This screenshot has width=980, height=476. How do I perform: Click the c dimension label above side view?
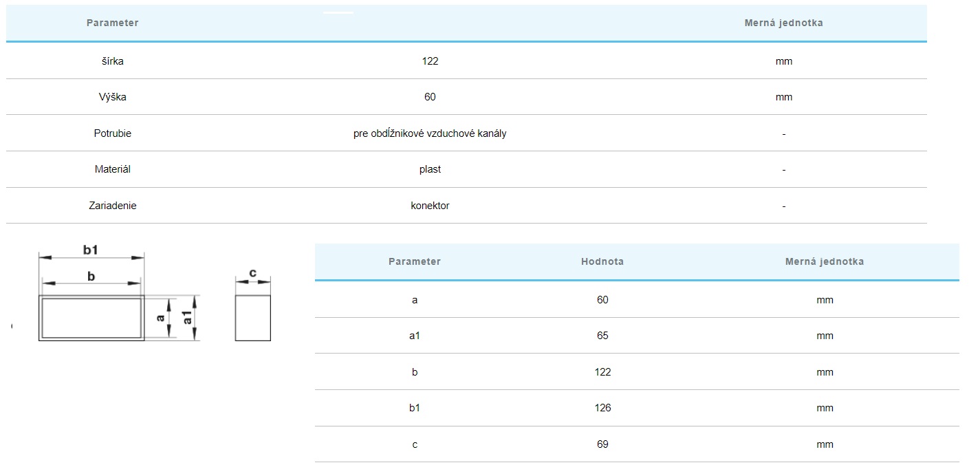pos(252,273)
